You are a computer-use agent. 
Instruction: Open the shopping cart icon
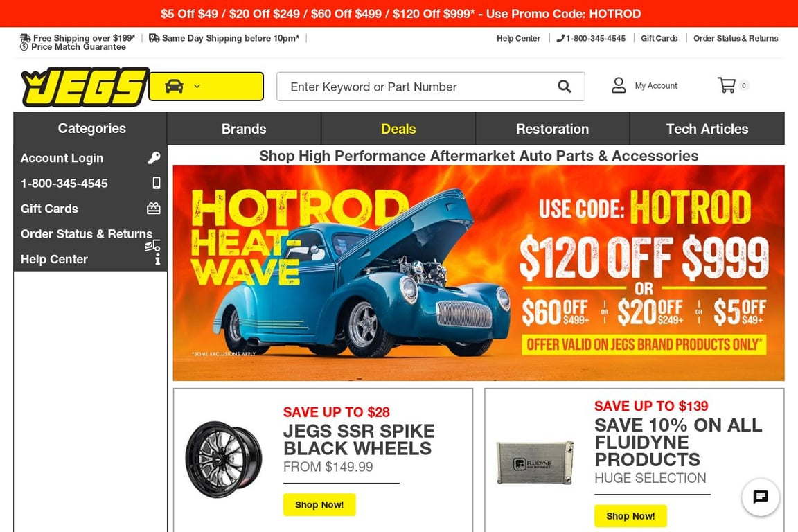(x=726, y=85)
